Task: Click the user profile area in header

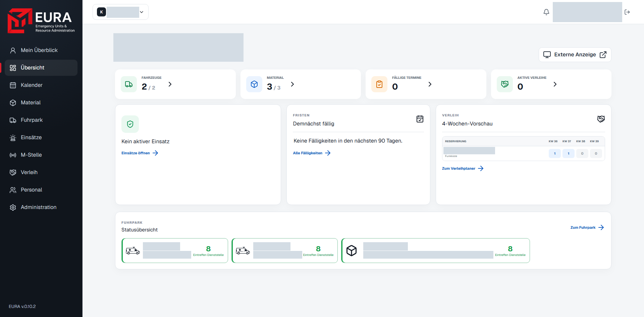Action: pyautogui.click(x=587, y=12)
